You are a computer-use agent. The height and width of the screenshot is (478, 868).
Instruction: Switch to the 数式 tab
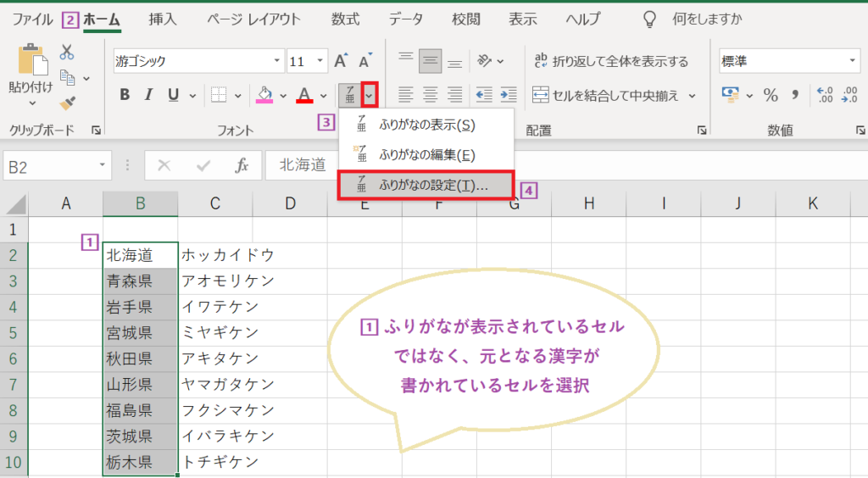pyautogui.click(x=346, y=19)
